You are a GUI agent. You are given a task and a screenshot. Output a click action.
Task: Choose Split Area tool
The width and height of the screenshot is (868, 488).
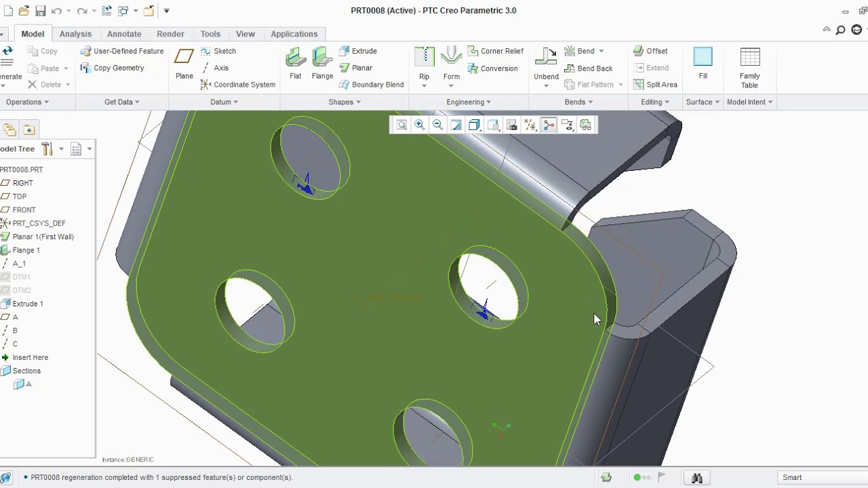tap(655, 85)
